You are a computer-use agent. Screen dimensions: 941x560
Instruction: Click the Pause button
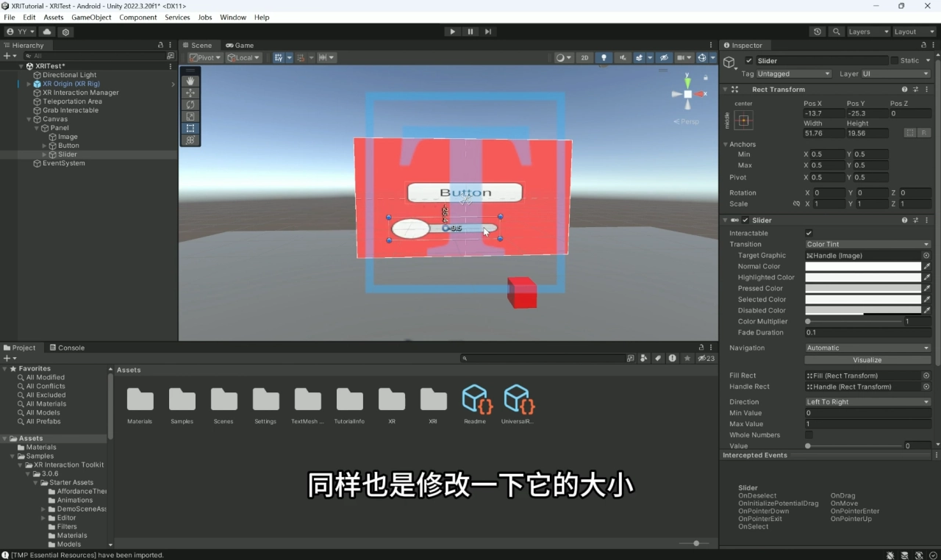tap(470, 32)
